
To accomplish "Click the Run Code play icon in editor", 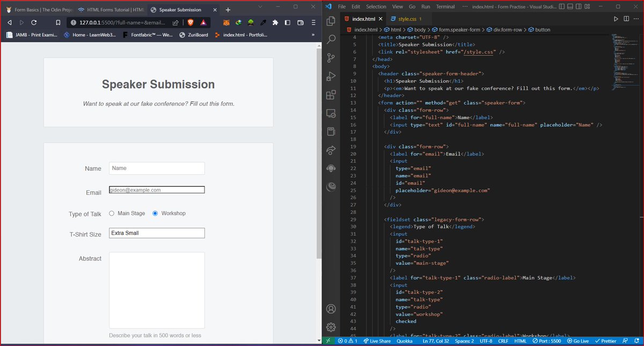I will tap(616, 19).
